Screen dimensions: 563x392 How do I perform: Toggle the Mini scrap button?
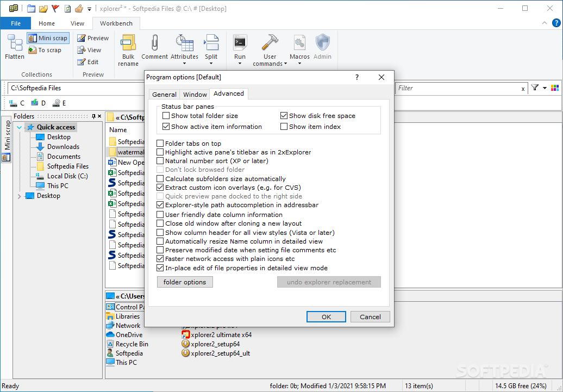[x=48, y=38]
